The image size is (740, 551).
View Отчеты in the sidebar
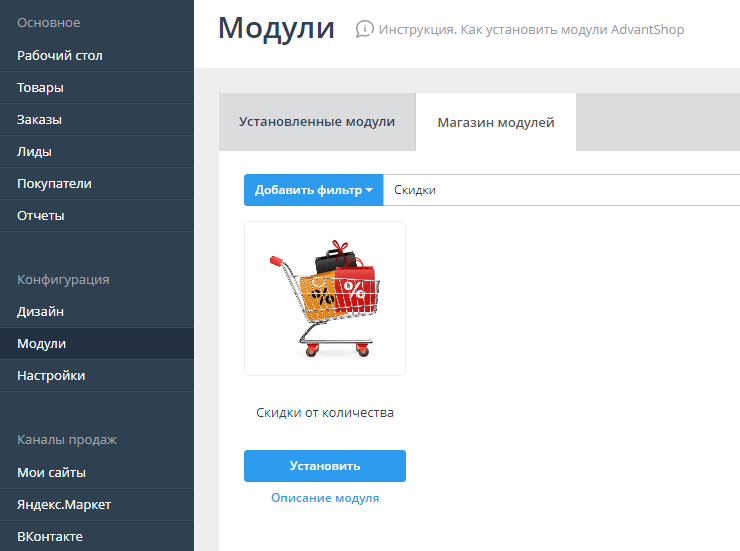(x=41, y=216)
